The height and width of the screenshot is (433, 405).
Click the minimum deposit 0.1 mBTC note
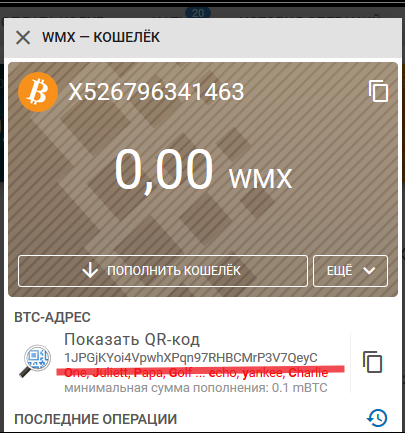tap(196, 388)
